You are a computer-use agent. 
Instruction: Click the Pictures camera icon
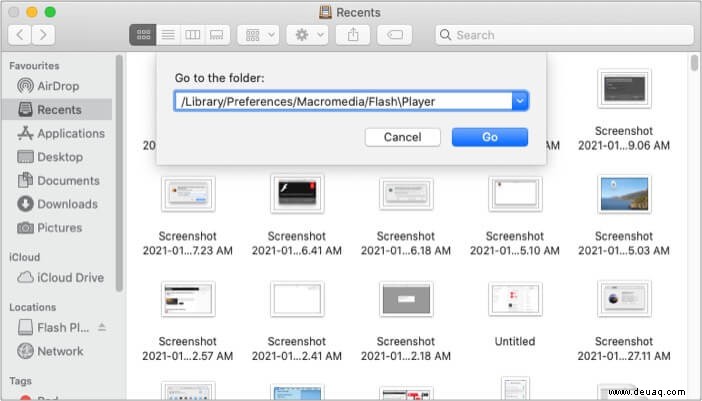tap(25, 228)
